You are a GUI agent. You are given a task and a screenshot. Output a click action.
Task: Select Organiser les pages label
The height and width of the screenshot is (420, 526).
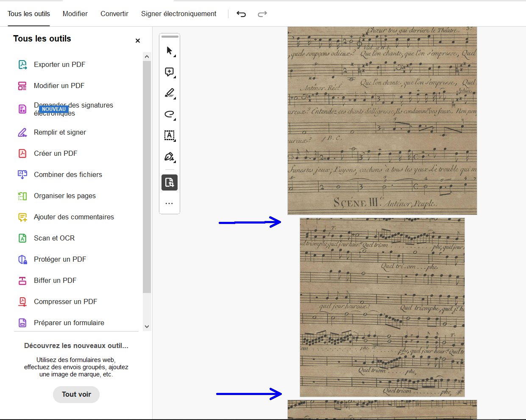65,196
